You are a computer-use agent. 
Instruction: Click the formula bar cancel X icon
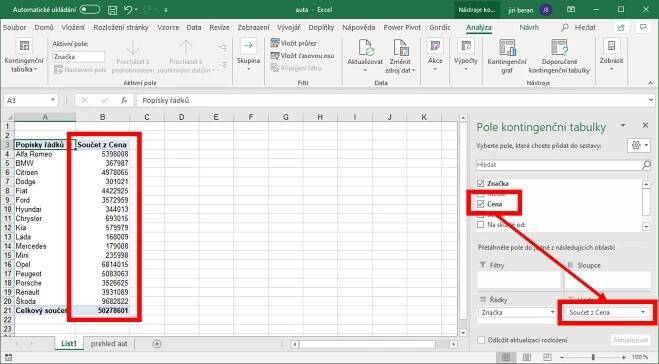coord(84,100)
